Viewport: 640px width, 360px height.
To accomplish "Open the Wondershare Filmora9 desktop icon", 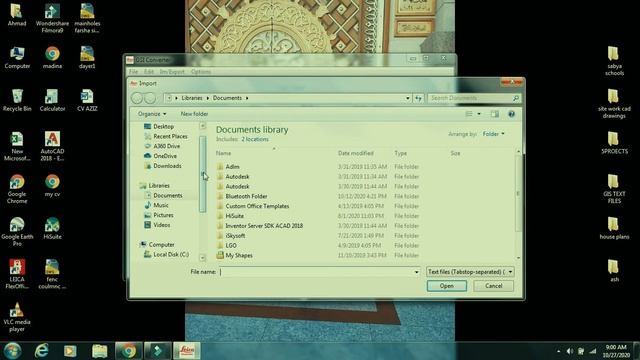I will pos(52,18).
